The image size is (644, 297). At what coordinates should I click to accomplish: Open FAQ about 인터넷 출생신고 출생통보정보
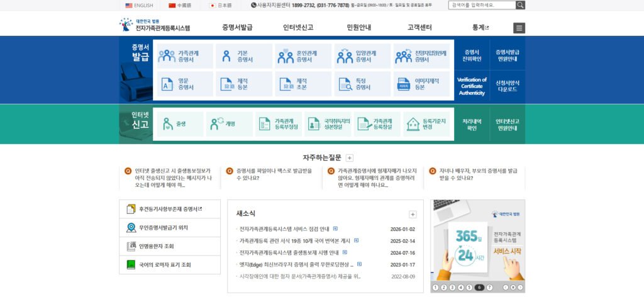pos(174,177)
